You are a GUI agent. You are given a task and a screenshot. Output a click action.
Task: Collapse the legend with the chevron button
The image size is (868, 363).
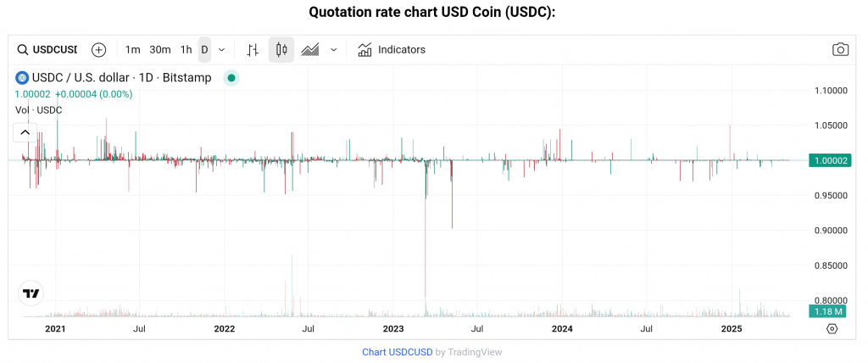(x=25, y=132)
